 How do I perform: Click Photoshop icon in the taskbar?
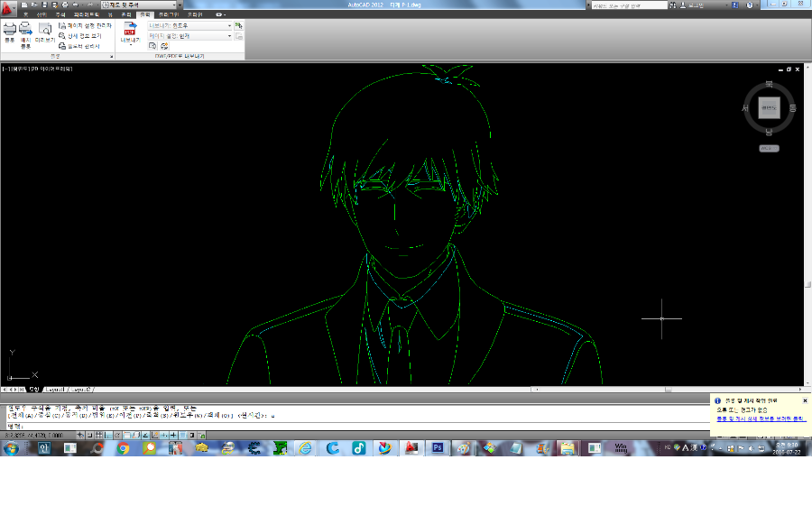pyautogui.click(x=438, y=447)
